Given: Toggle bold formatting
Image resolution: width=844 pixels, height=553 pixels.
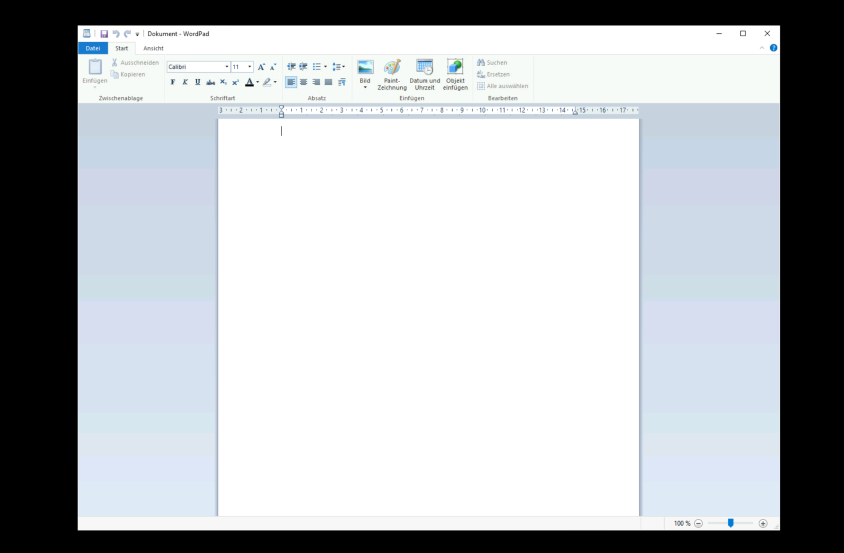Looking at the screenshot, I should pyautogui.click(x=173, y=82).
